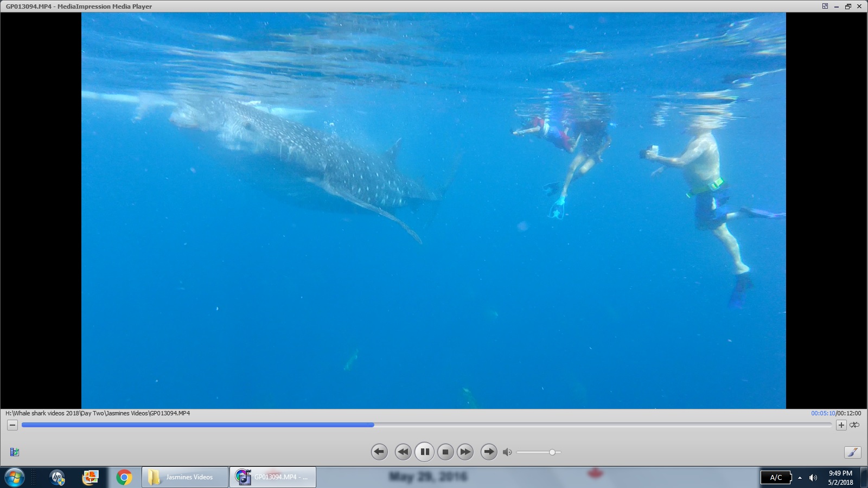Click the video seek progress bar
This screenshot has height=488, width=868.
click(x=426, y=425)
